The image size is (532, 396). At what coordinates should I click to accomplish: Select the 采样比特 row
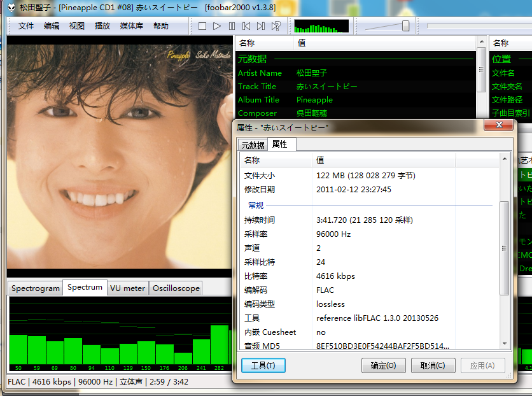pos(370,262)
